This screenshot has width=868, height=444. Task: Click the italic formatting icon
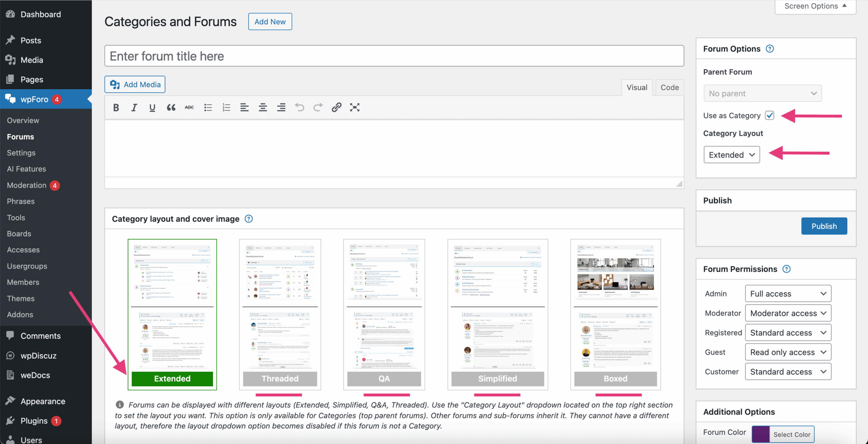(x=134, y=108)
